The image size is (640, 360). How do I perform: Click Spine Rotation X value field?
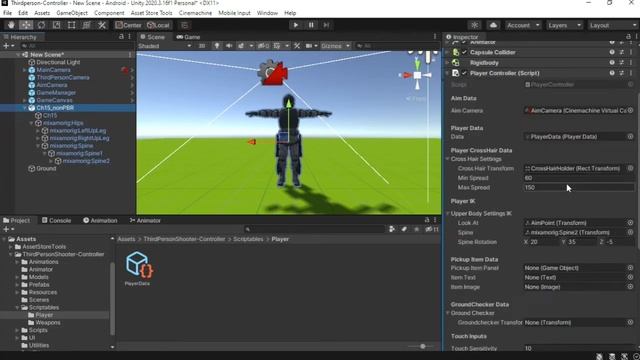tap(544, 242)
